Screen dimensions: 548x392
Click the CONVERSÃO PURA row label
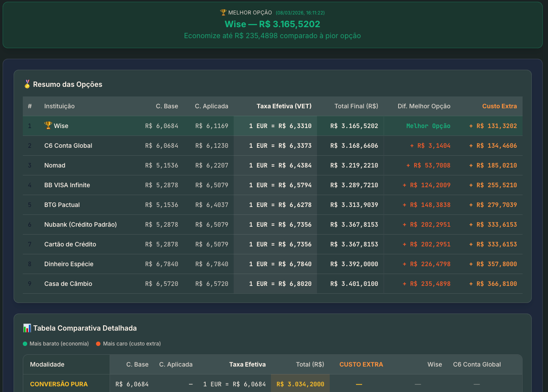59,384
